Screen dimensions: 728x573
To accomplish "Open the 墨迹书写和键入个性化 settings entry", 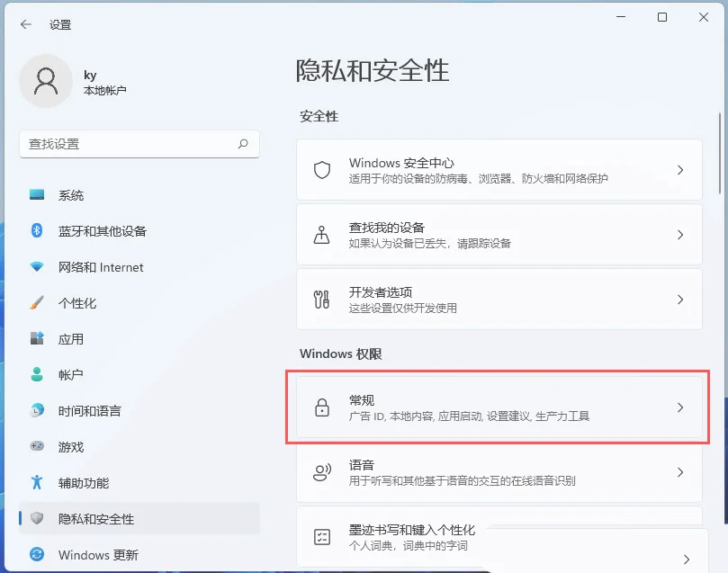I will click(499, 537).
